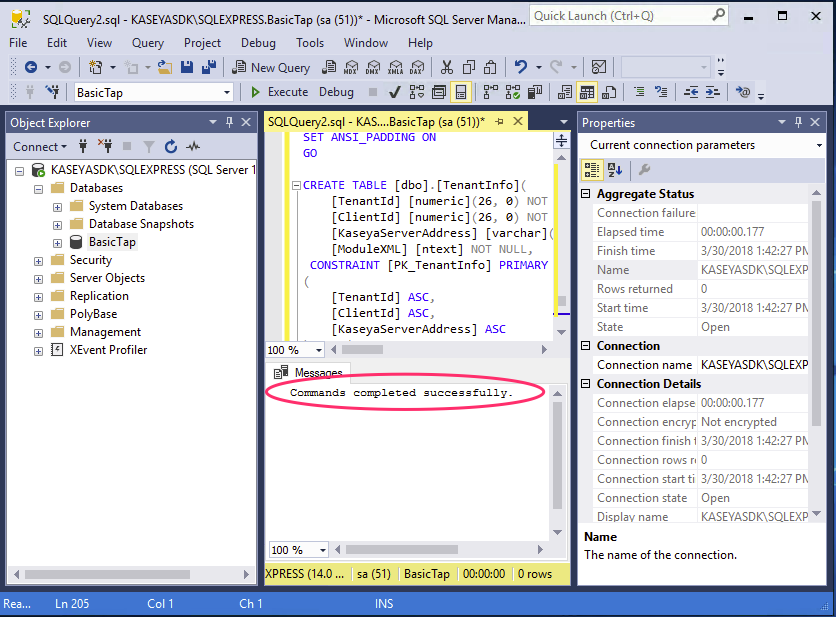Display Estimated Execution Plan icon
836x617 pixels.
417,92
